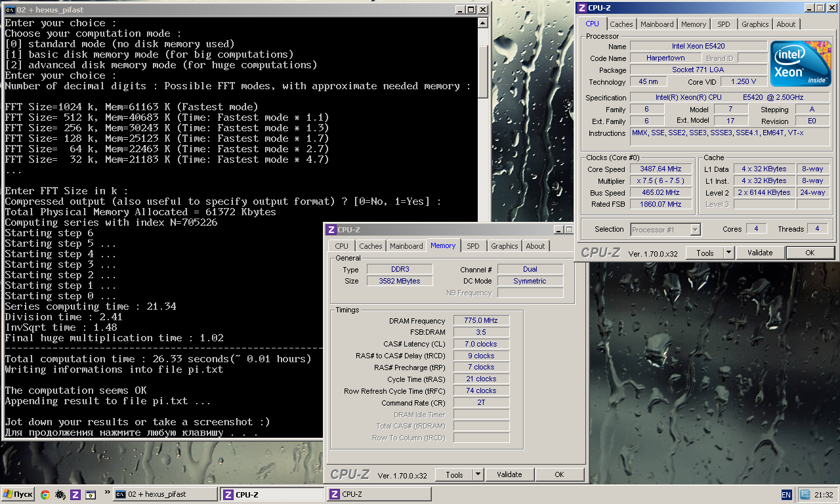Click the memory Type value DDR3
This screenshot has height=504, width=840.
pyautogui.click(x=400, y=270)
